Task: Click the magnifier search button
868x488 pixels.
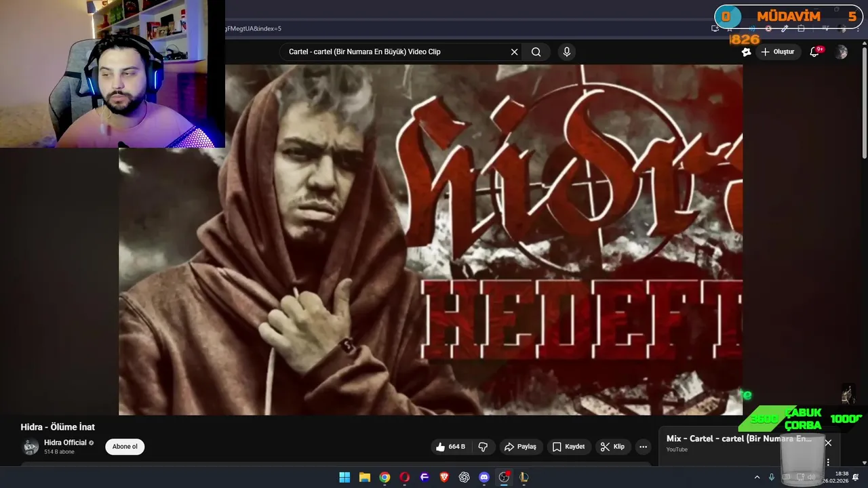Action: click(536, 52)
